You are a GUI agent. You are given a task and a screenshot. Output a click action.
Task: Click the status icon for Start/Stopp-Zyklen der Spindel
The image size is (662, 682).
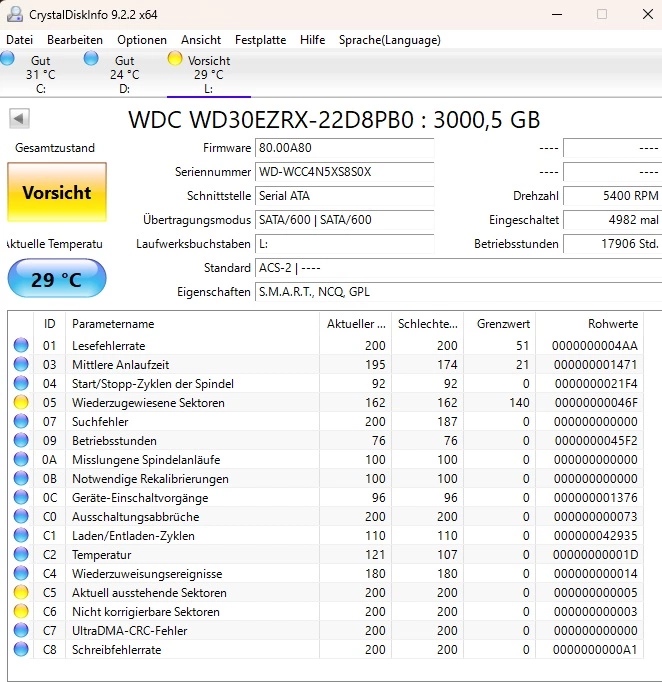pos(21,383)
